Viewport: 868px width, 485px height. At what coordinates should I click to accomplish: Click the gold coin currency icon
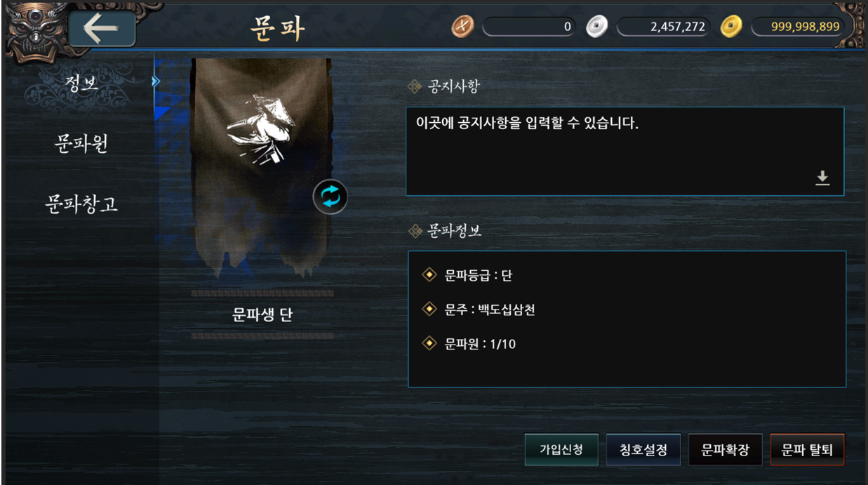[731, 27]
